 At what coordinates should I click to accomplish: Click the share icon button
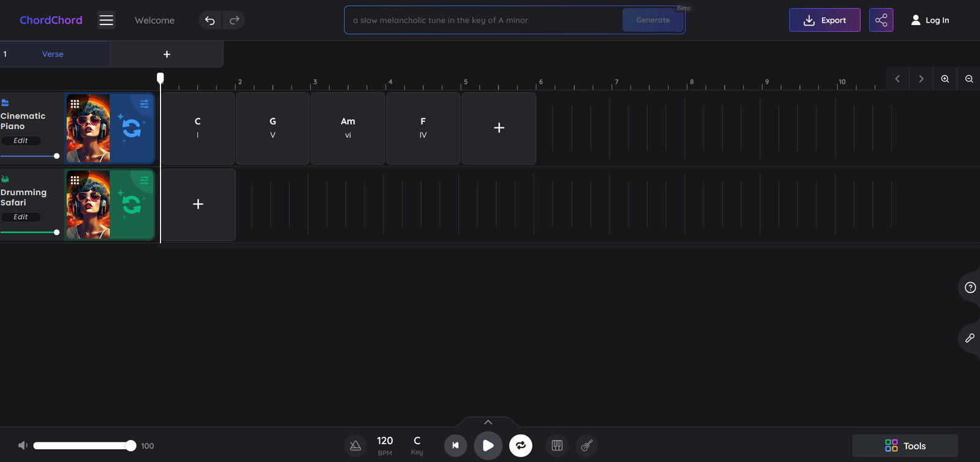(x=881, y=20)
